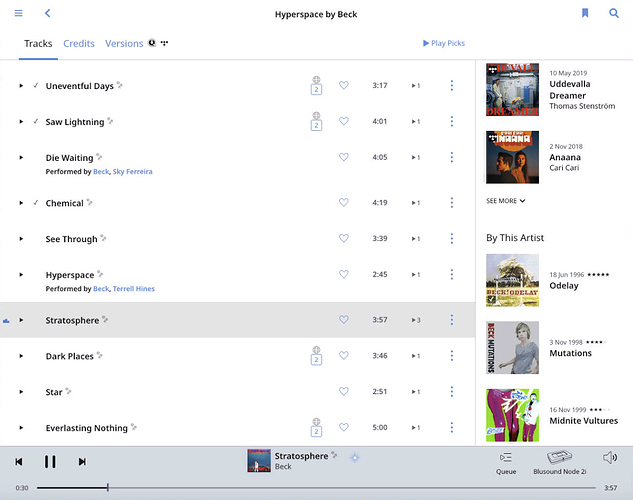The image size is (633, 500).
Task: Expand Everlasting Nothing row triangle
Action: [x=21, y=427]
